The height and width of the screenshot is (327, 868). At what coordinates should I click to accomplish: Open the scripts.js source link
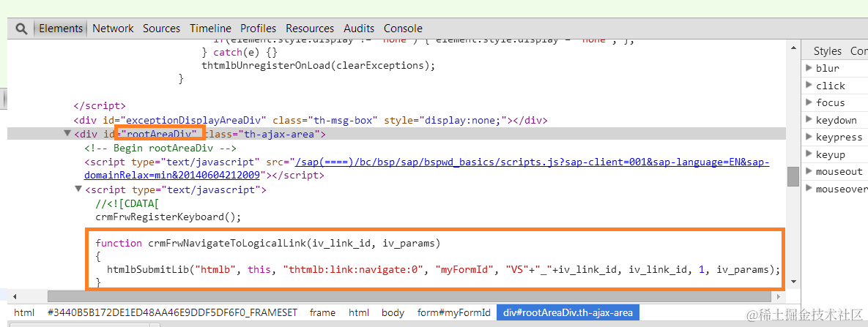pos(427,168)
